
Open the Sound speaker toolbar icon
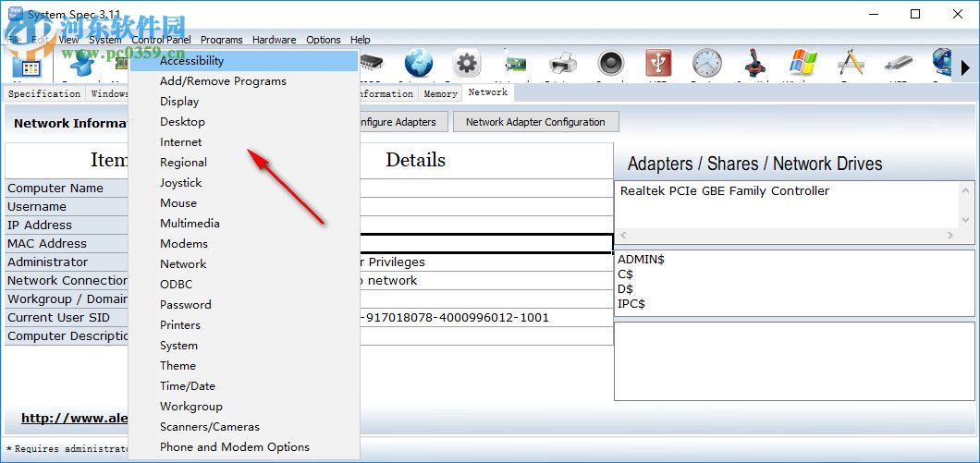point(610,64)
